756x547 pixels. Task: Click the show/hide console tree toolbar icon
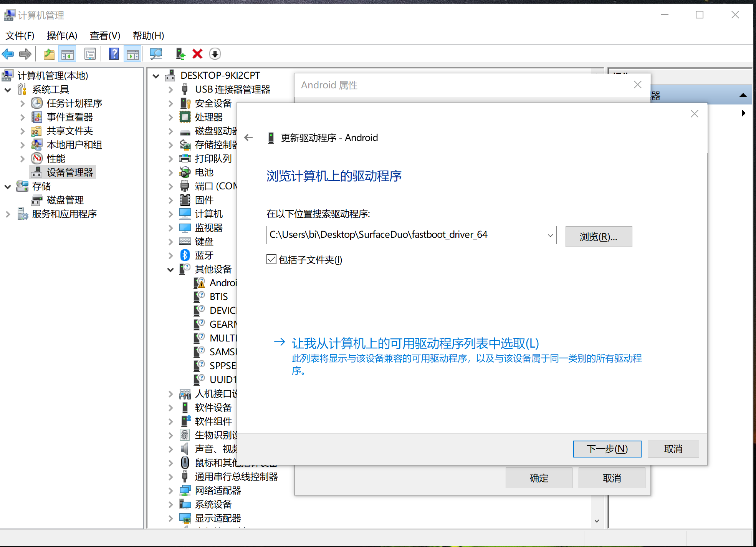67,54
